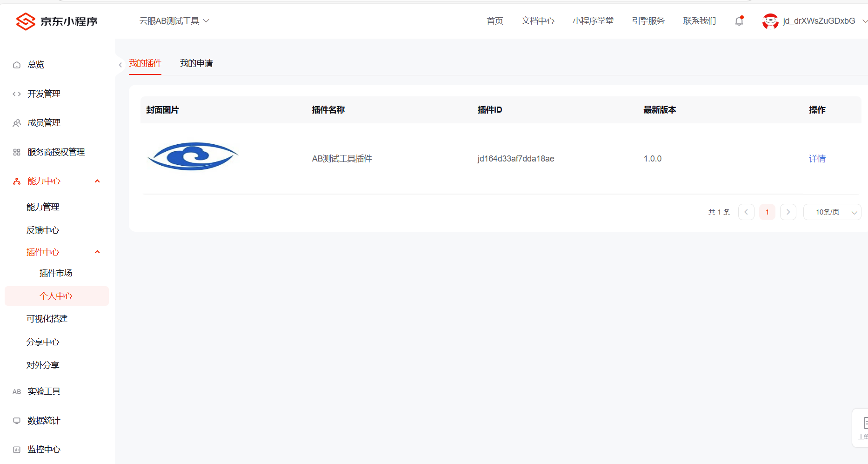The width and height of the screenshot is (868, 464).
Task: Click the 插件ID column header
Action: pyautogui.click(x=490, y=110)
